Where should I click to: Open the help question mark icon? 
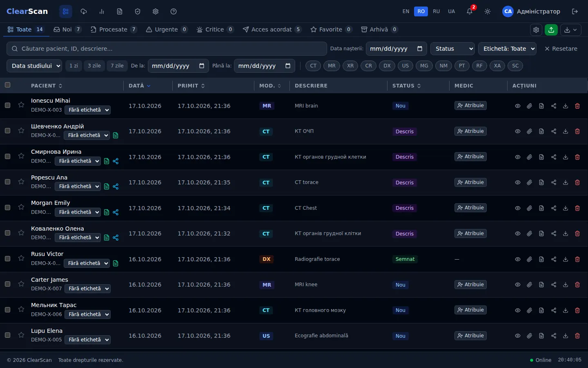[174, 11]
